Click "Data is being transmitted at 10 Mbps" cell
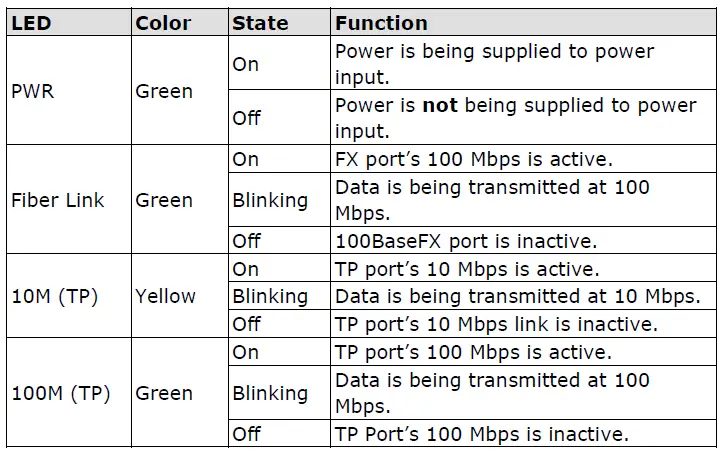 515,296
